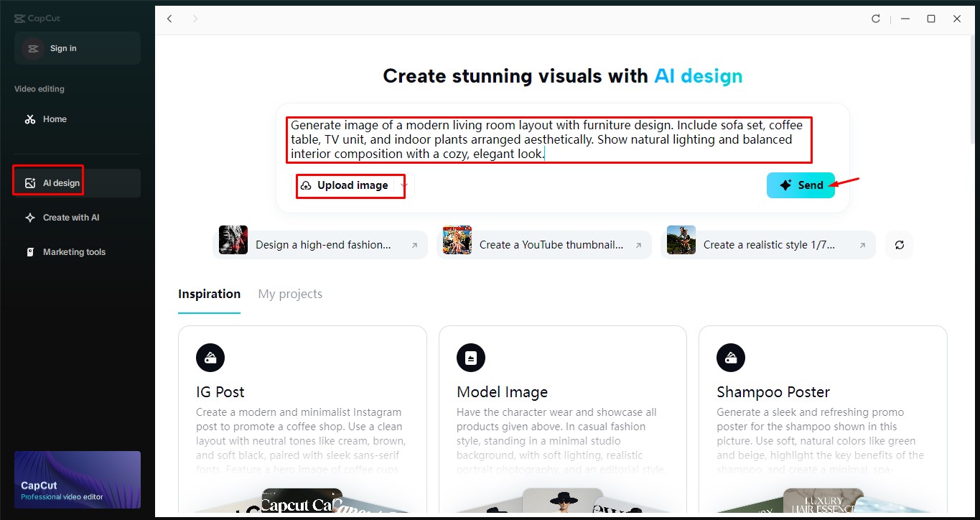Select AI design in the sidebar
Screen dimensions: 980x520
(61, 183)
